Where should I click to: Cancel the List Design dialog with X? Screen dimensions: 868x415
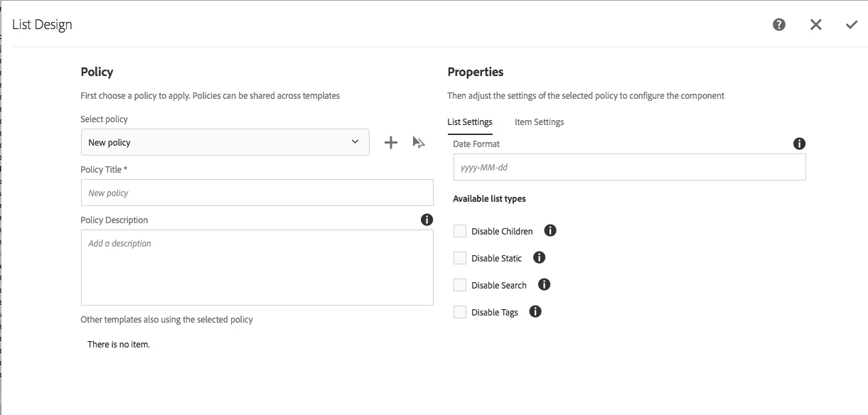[815, 25]
